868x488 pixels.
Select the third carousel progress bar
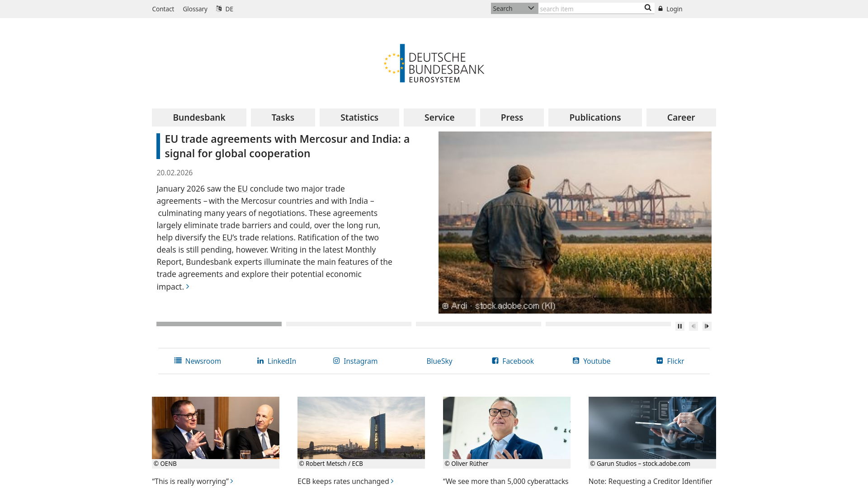[478, 324]
